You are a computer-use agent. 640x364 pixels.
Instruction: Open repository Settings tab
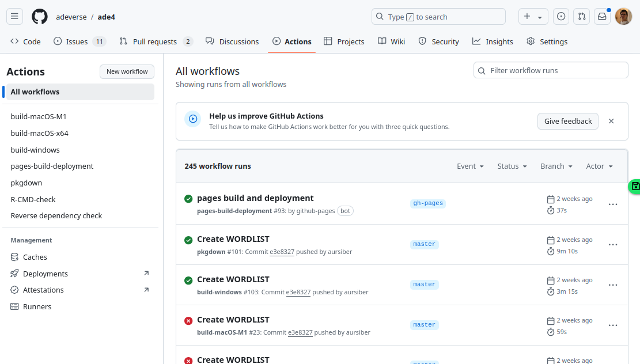click(x=547, y=41)
